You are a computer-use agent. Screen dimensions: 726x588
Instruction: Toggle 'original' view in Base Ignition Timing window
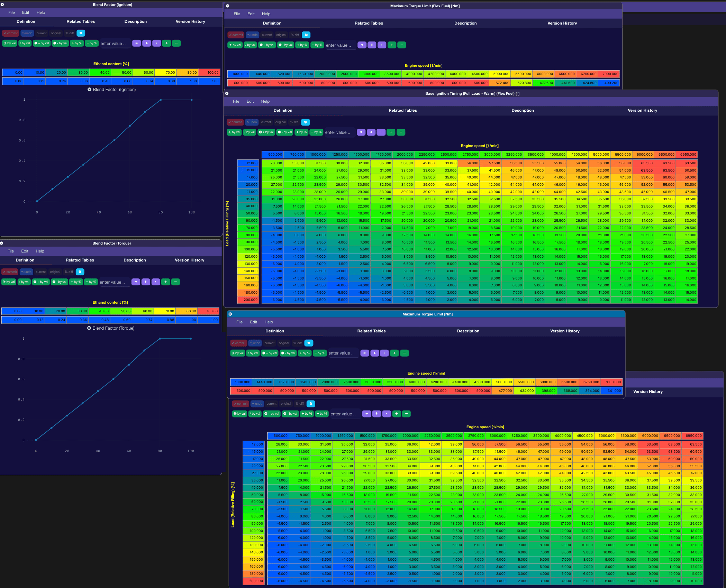point(281,122)
